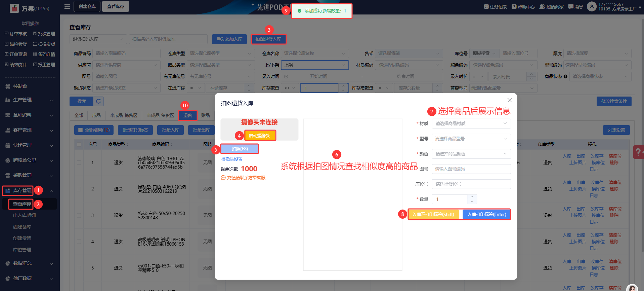
Task: Open 订单查询 quick action
Action: [16, 54]
